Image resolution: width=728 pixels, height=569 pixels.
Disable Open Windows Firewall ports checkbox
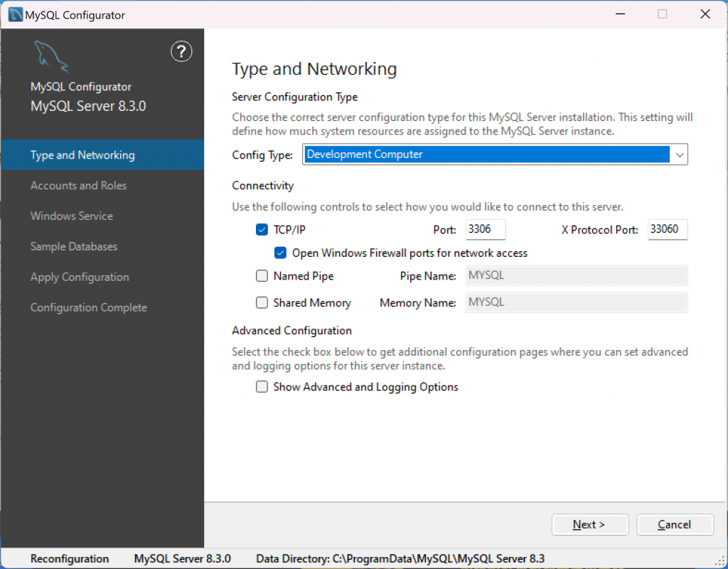pos(280,252)
